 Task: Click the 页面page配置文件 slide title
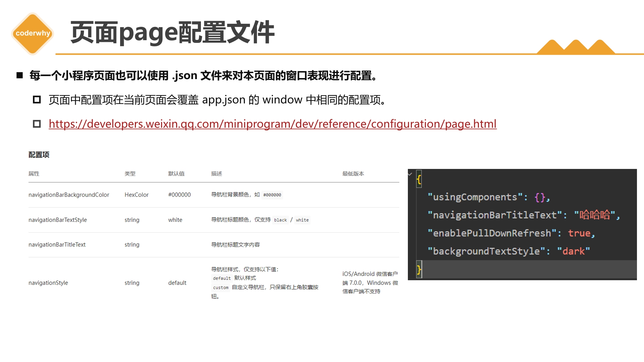pyautogui.click(x=172, y=33)
